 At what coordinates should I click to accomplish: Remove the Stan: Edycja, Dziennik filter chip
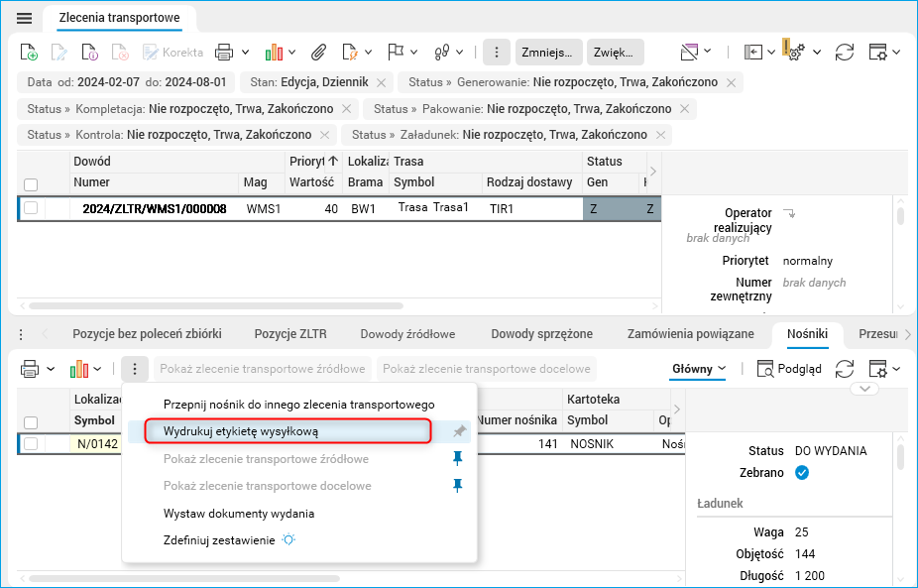pos(381,83)
